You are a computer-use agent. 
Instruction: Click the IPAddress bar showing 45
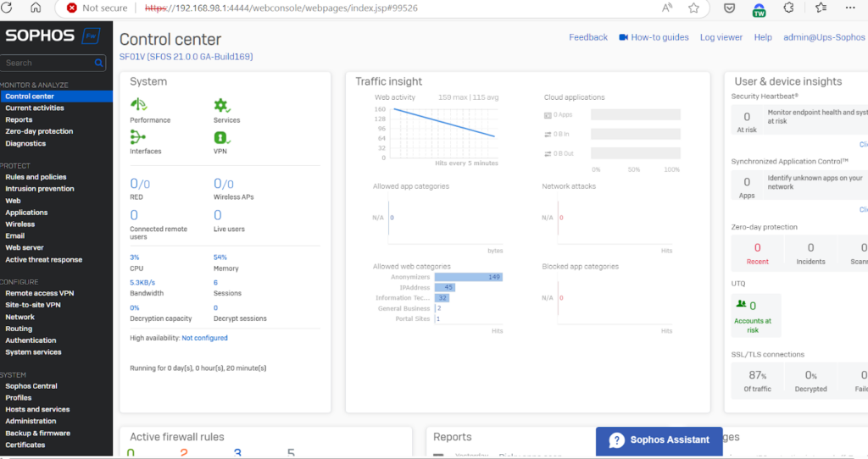coord(444,288)
